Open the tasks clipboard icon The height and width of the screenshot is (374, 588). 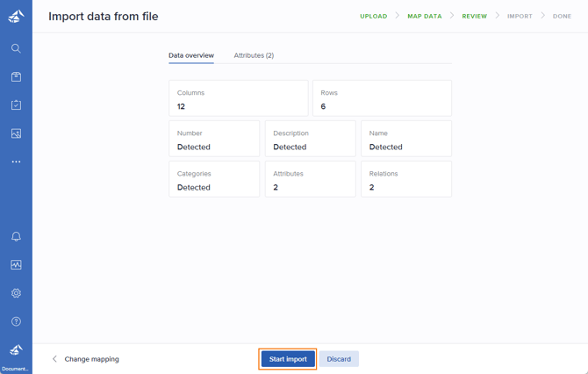point(16,105)
